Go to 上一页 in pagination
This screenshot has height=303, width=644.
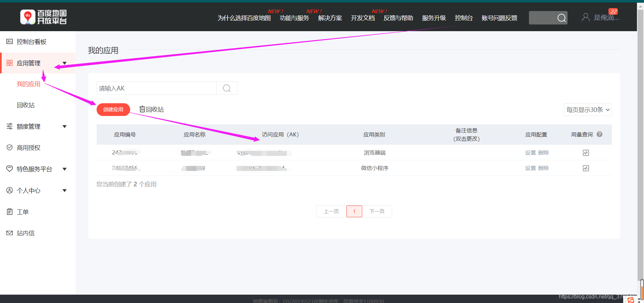coord(331,211)
